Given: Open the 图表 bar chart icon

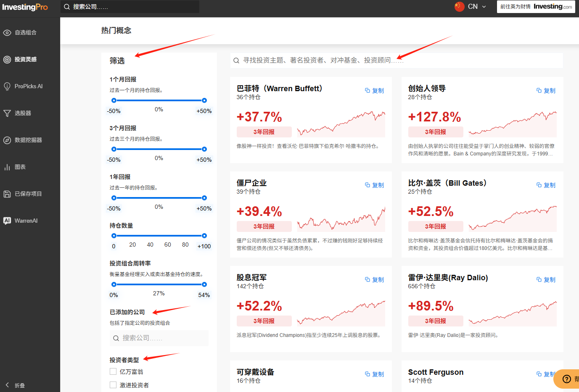Looking at the screenshot, I should (7, 167).
